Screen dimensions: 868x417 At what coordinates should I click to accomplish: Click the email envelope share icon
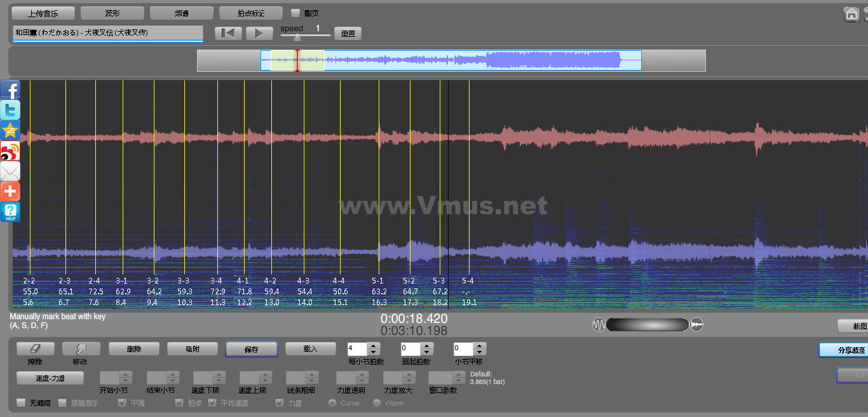click(x=10, y=171)
